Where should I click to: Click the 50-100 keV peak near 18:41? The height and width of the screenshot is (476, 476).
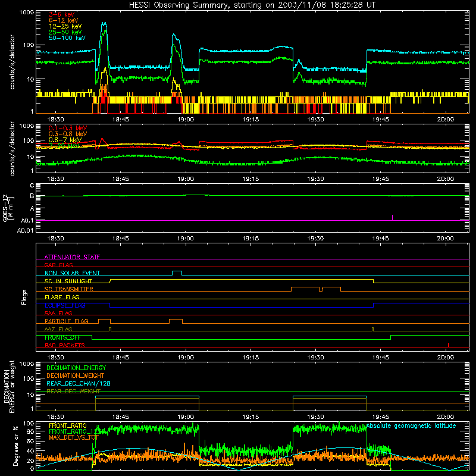pos(104,23)
